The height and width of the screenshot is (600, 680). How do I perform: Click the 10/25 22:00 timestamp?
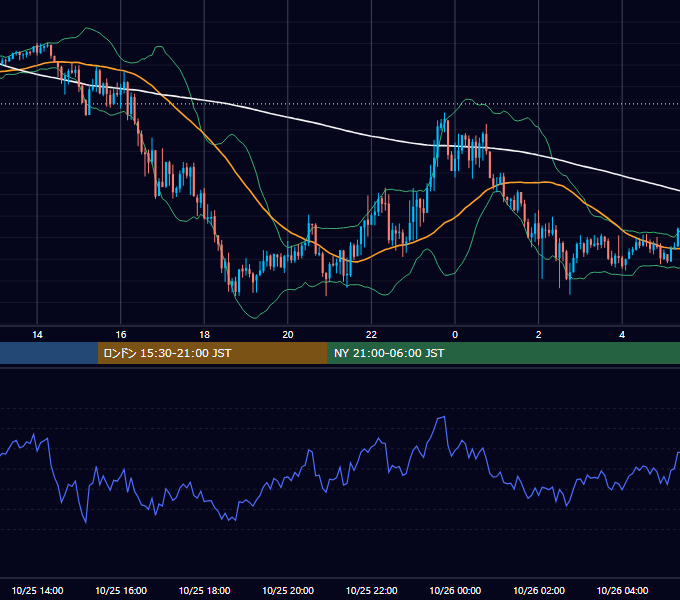click(371, 590)
